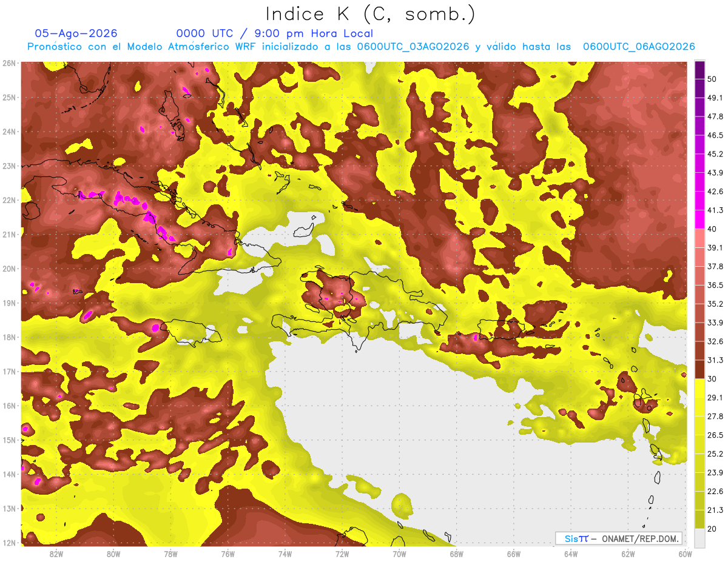Click the longitude label "80W"
The height and width of the screenshot is (562, 728).
click(x=113, y=554)
